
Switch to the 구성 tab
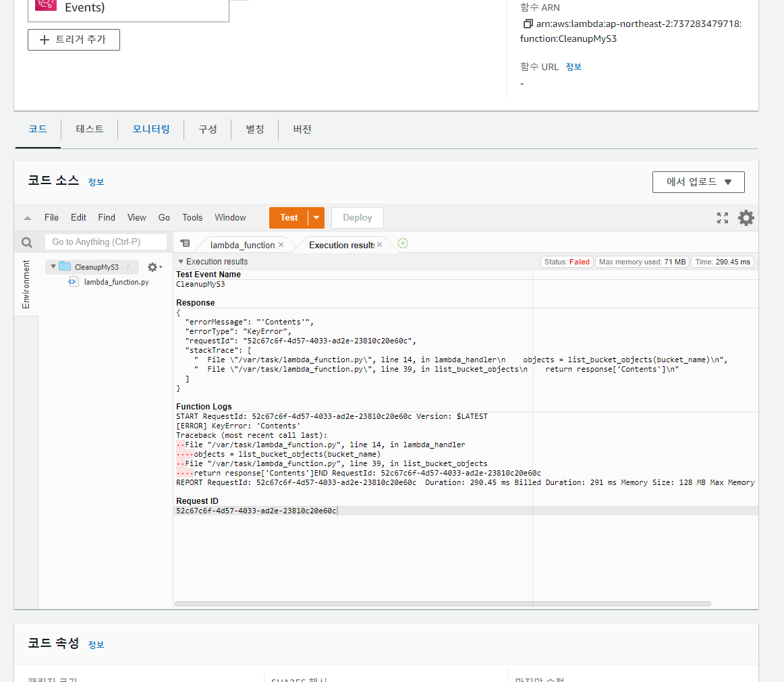(208, 129)
